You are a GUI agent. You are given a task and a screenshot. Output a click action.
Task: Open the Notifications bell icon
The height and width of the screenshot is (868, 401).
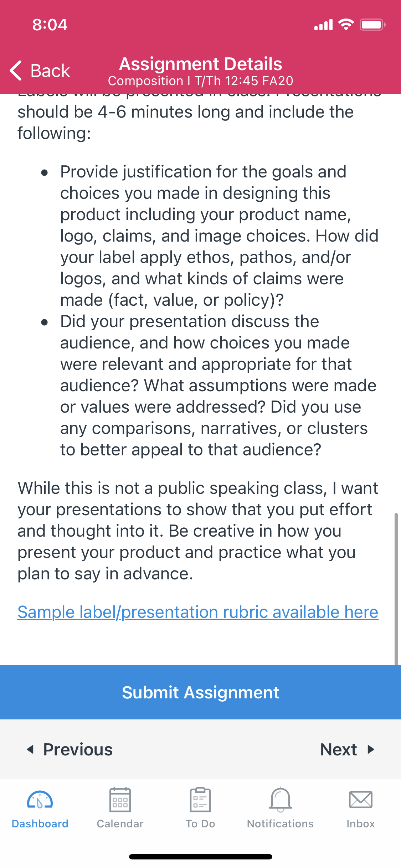coord(281,800)
